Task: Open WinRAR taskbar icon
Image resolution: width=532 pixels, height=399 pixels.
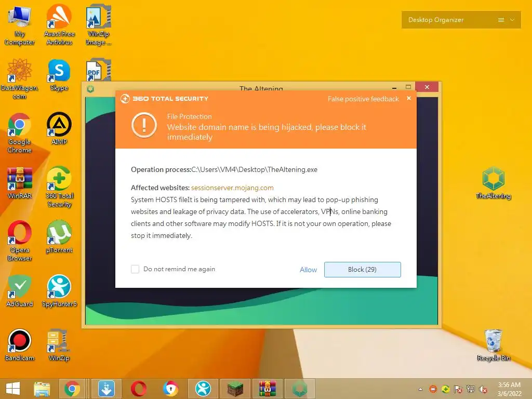Action: point(268,389)
